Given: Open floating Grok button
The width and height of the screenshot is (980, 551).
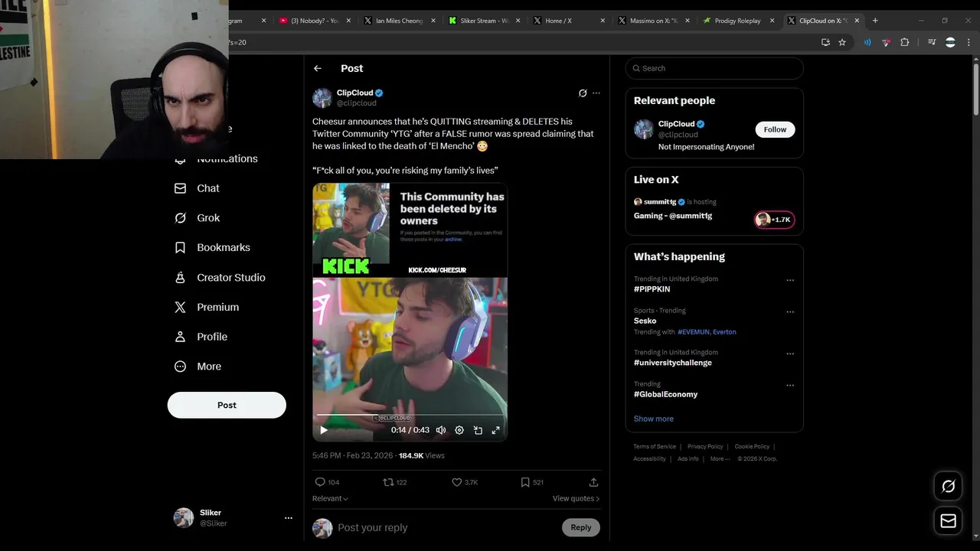Looking at the screenshot, I should pos(948,486).
